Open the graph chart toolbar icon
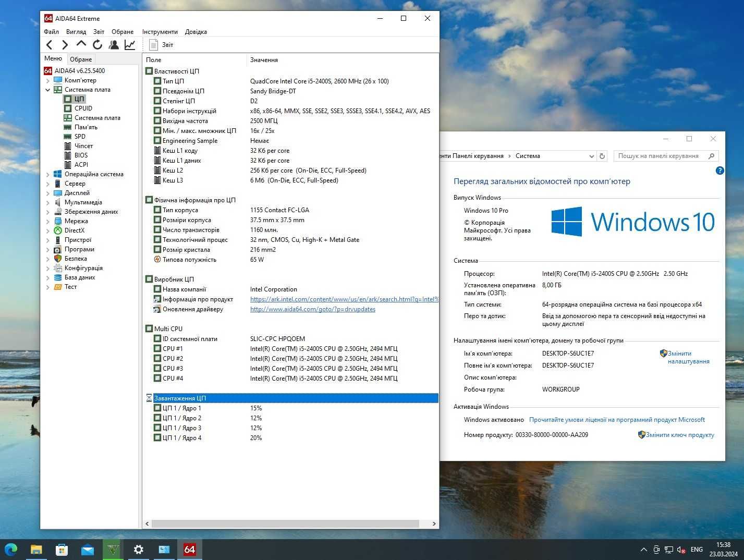The height and width of the screenshot is (560, 744). pos(130,45)
